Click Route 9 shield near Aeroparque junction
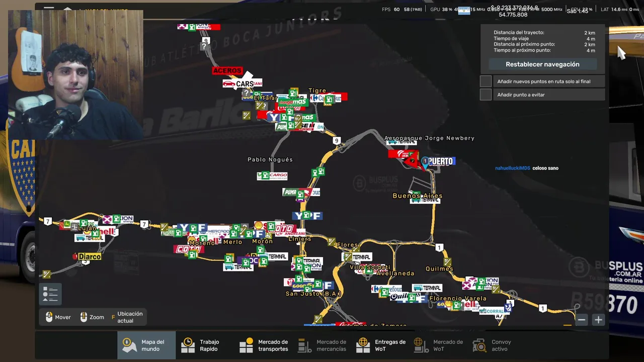The image size is (644, 362). (336, 141)
